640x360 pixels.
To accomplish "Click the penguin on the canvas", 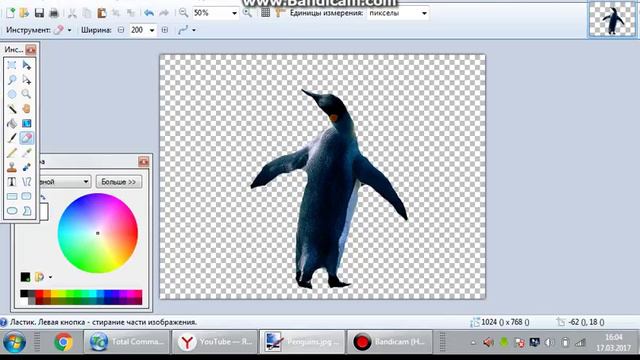I will pos(329,188).
